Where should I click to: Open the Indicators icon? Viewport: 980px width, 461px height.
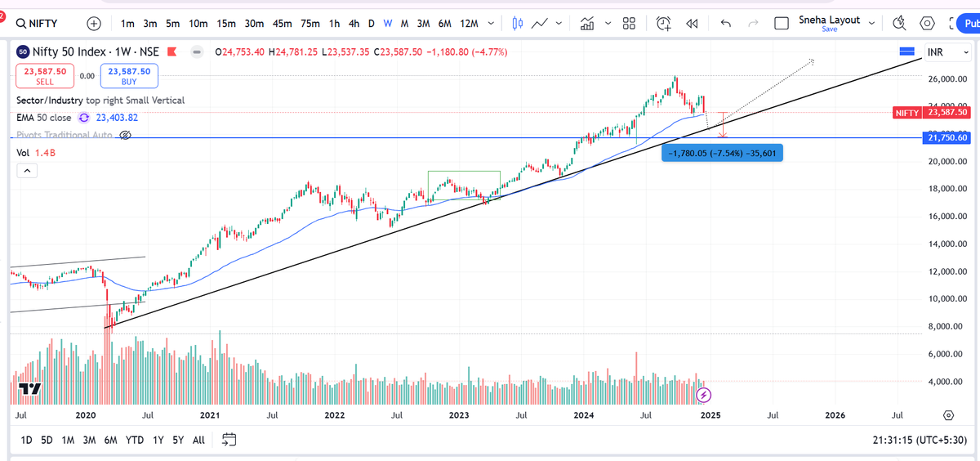pyautogui.click(x=586, y=24)
